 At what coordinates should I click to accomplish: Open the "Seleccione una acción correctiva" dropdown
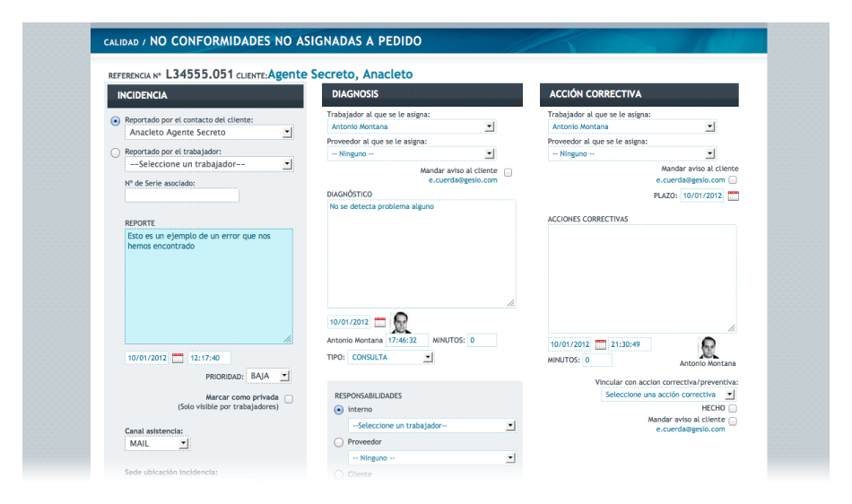(668, 395)
